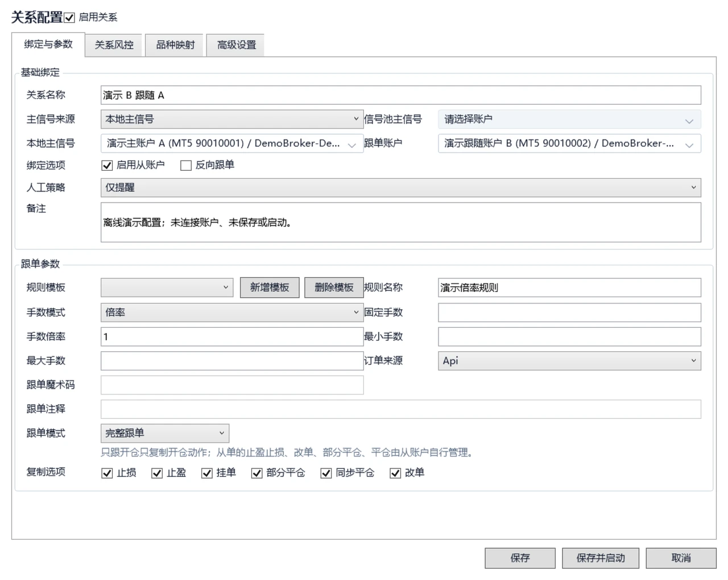Click the 手数倍率 input field
Image resolution: width=728 pixels, height=580 pixels.
(x=232, y=336)
